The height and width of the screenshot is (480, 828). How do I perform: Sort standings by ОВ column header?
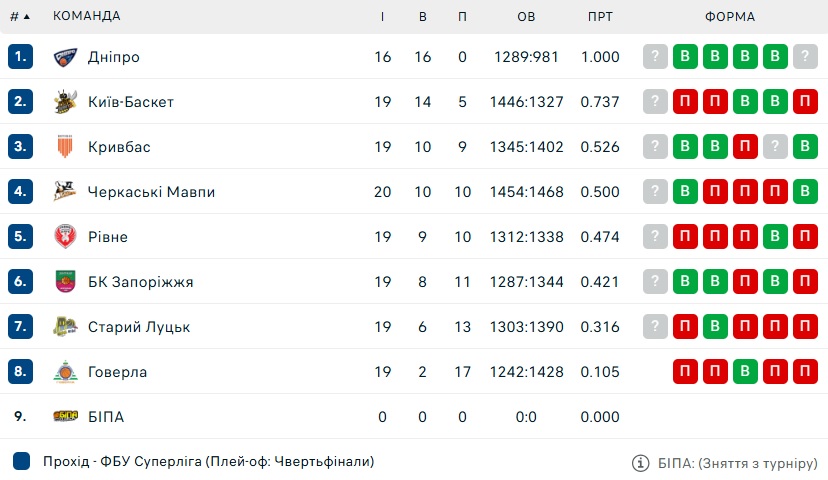(526, 16)
